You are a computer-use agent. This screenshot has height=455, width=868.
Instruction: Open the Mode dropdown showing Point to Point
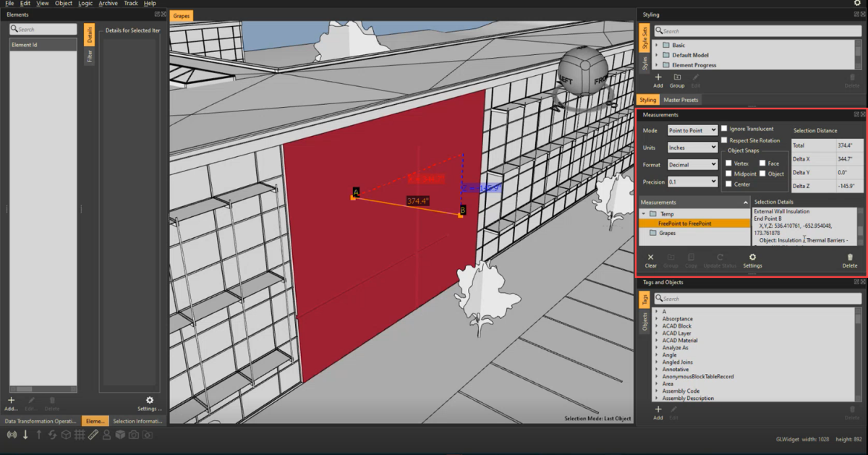pos(692,130)
